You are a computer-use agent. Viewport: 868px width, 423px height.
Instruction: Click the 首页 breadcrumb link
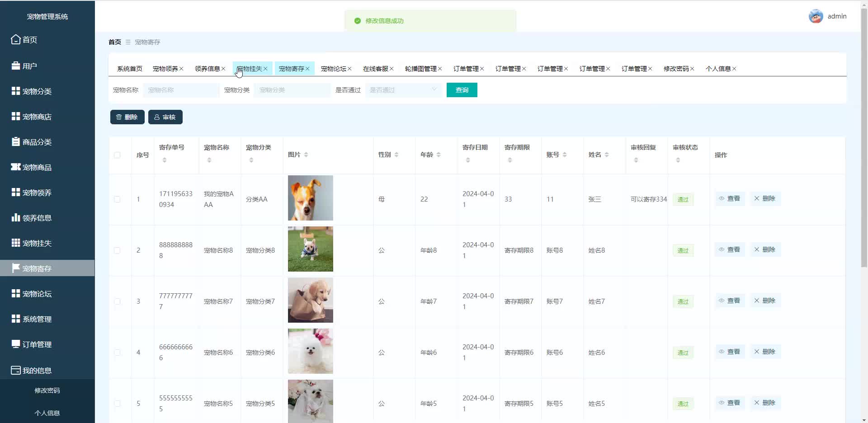[x=115, y=42]
